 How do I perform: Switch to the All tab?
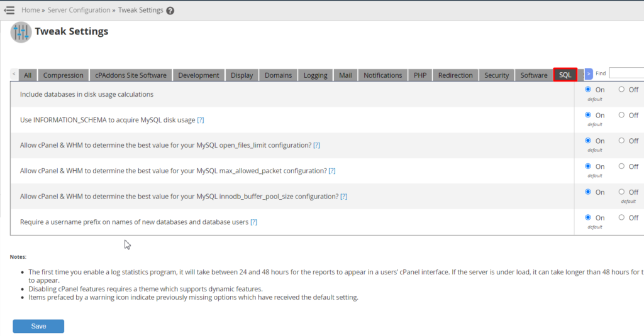28,75
